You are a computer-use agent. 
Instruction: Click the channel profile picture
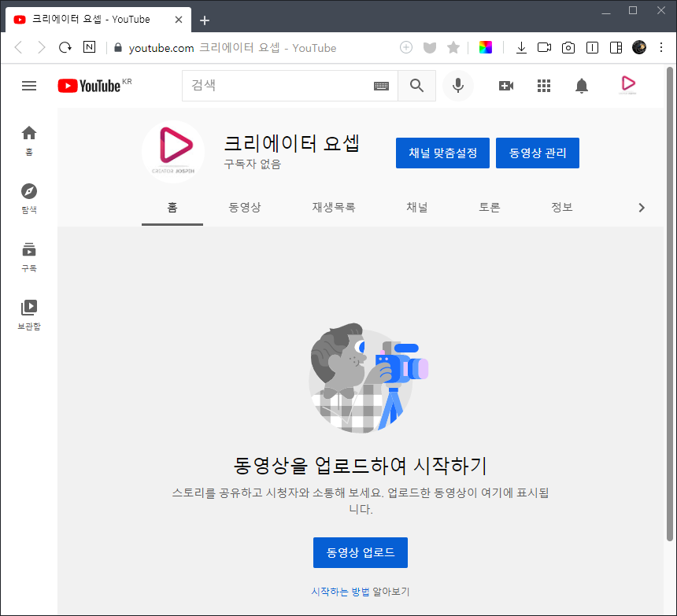point(173,152)
